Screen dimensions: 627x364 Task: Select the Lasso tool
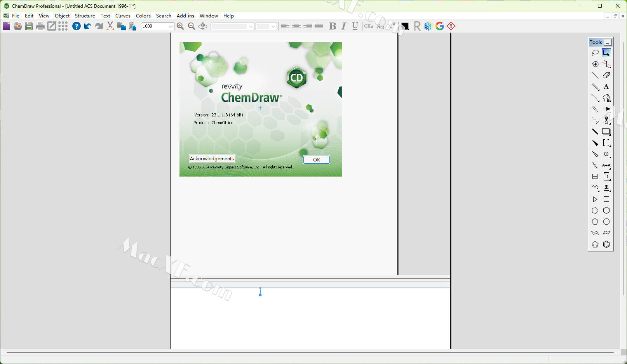tap(595, 53)
